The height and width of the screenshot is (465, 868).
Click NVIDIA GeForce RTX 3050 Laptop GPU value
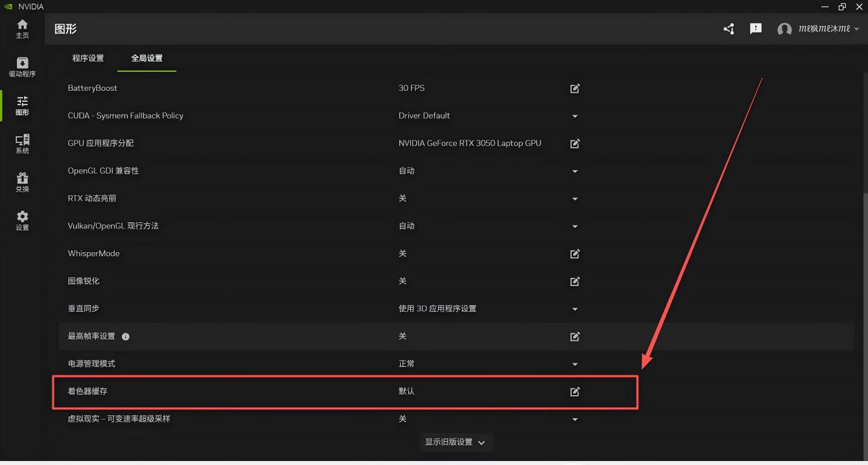coord(470,143)
